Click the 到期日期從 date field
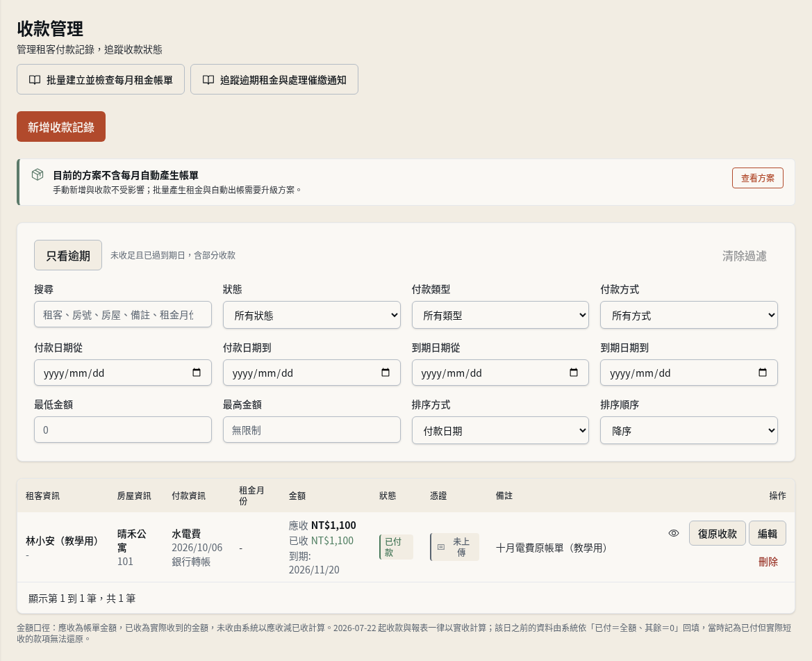 (500, 373)
